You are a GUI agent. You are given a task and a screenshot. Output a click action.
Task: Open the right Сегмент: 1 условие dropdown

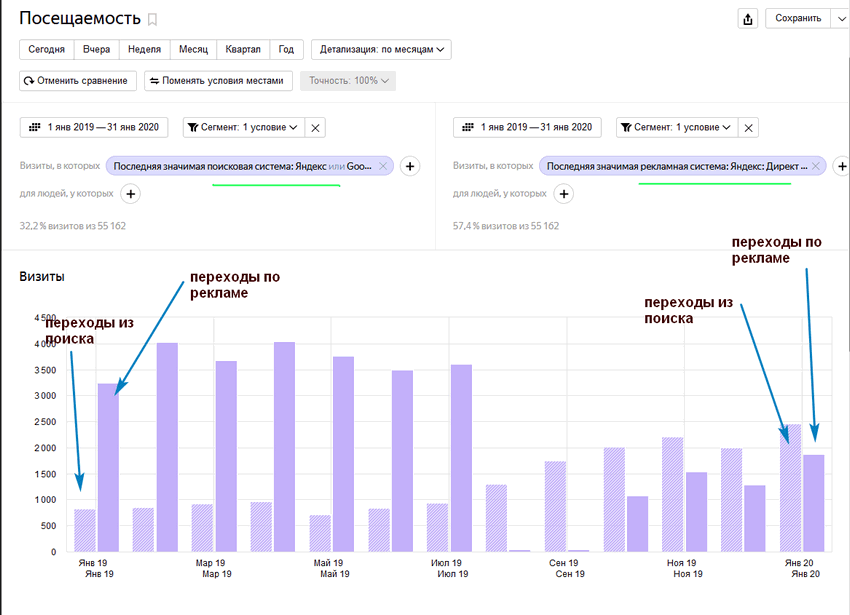[x=676, y=127]
